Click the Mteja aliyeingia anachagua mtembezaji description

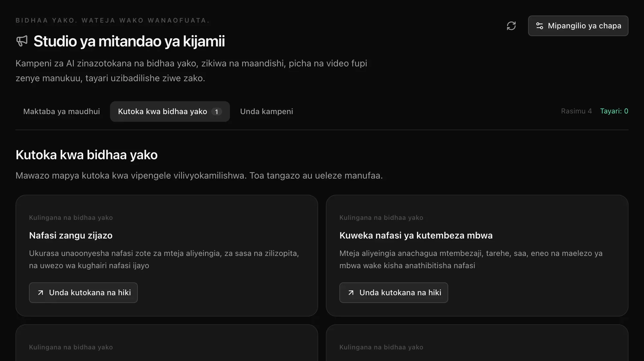471,259
